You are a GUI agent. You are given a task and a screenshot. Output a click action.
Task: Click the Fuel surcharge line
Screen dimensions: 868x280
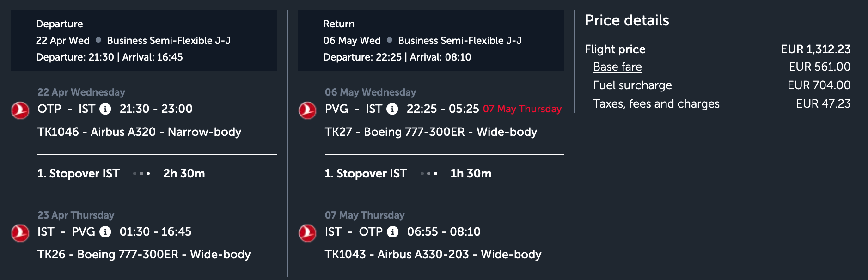click(x=632, y=85)
